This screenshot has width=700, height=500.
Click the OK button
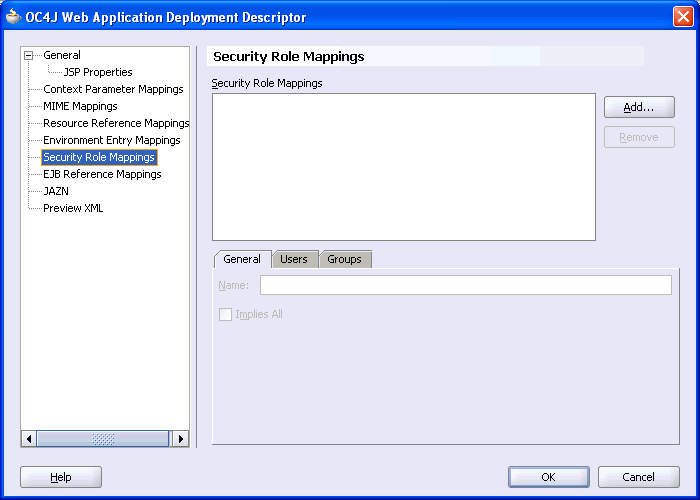[x=549, y=477]
